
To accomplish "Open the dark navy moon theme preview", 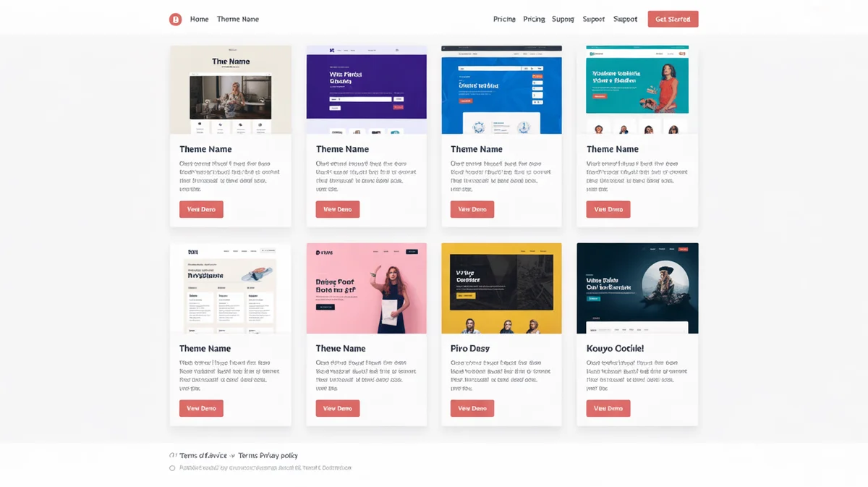I will click(637, 288).
